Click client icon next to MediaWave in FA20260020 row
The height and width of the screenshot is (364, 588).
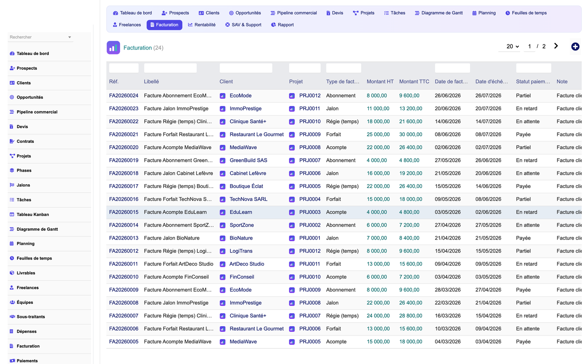click(x=223, y=148)
